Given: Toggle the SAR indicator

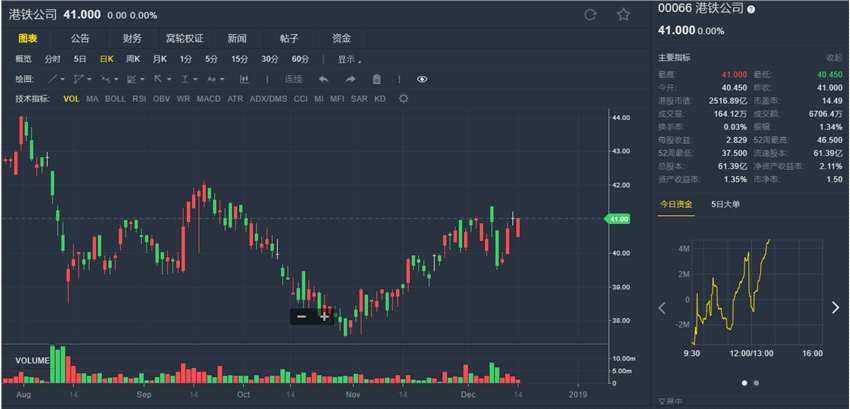Looking at the screenshot, I should tap(359, 99).
